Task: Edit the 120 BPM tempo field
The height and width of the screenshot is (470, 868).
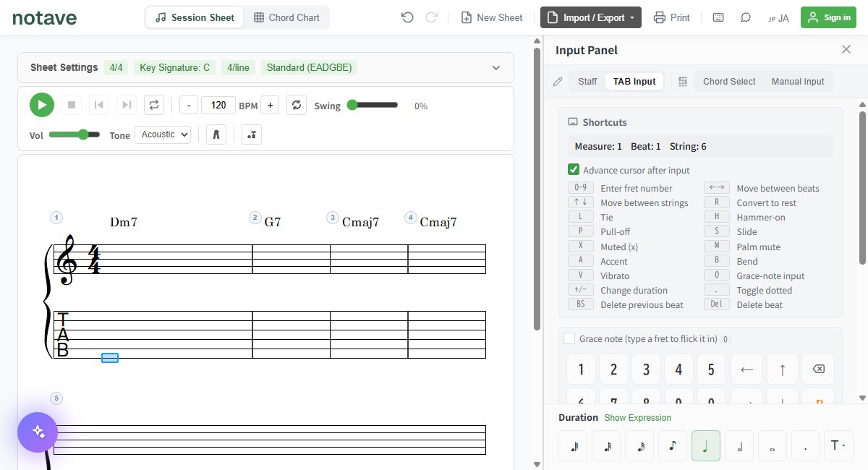Action: [218, 106]
